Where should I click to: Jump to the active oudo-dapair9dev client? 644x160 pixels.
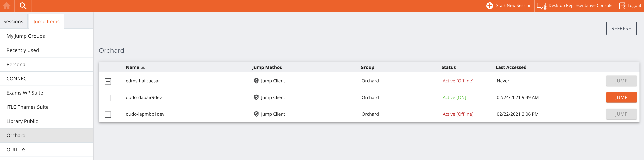point(621,97)
